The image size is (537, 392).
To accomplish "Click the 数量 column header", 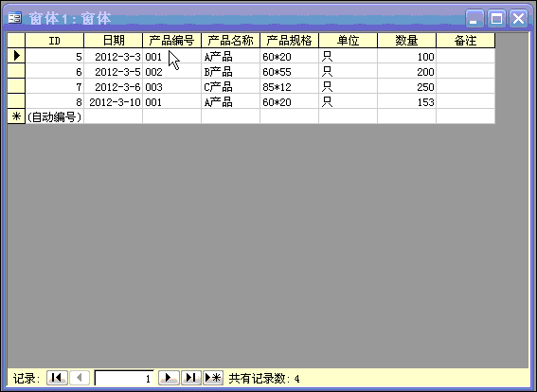I will (x=407, y=41).
